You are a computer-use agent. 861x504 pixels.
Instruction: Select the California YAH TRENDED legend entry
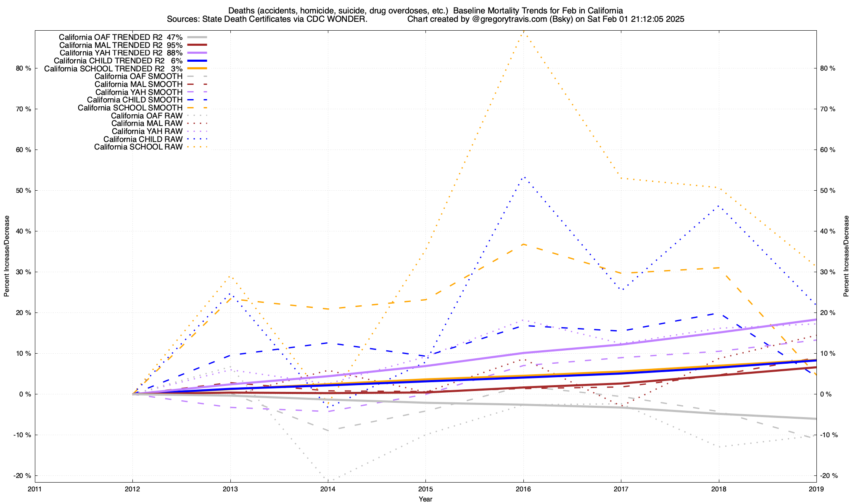click(x=121, y=53)
